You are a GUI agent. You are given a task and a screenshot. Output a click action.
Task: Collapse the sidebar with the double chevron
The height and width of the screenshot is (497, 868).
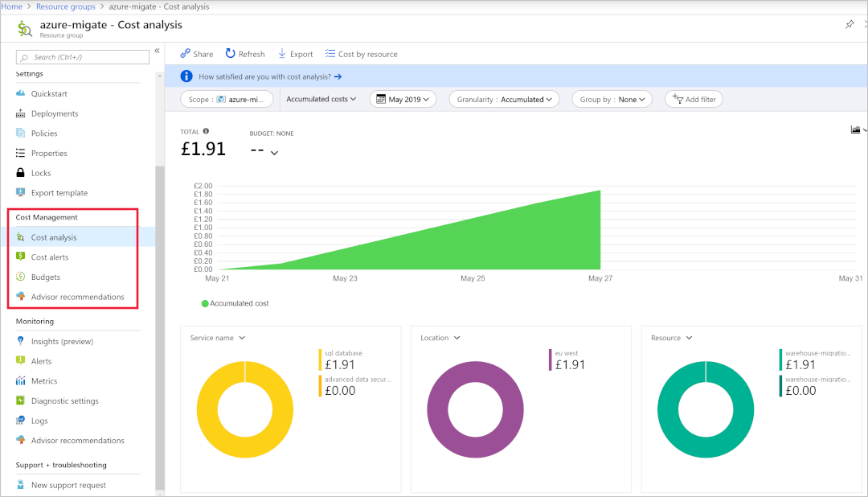157,51
